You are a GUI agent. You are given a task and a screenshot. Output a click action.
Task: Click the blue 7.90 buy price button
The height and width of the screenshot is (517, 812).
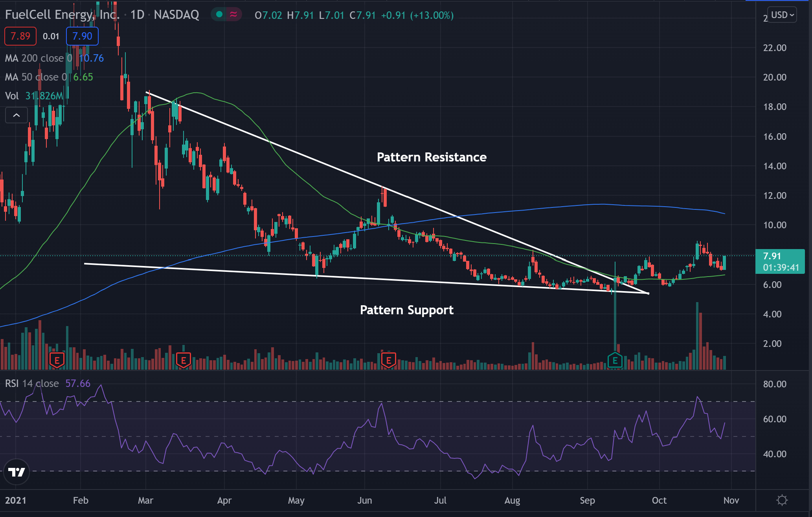82,36
